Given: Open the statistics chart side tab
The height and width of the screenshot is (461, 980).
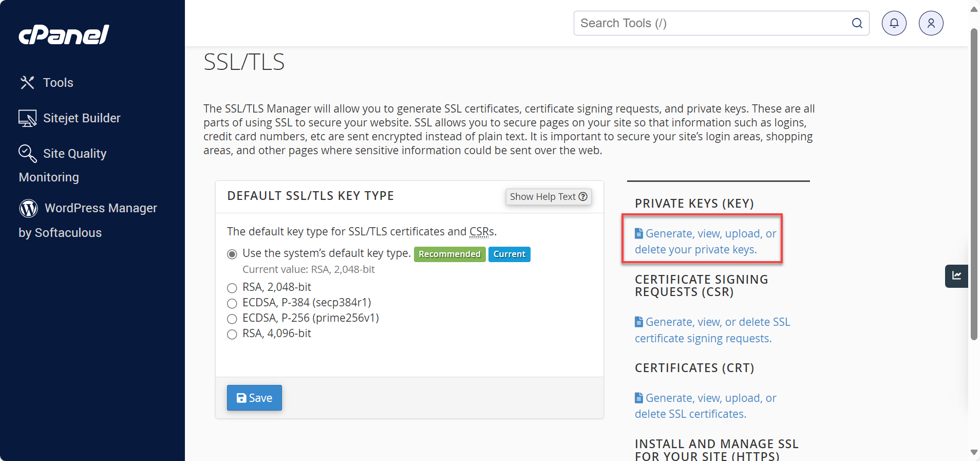Looking at the screenshot, I should 956,276.
